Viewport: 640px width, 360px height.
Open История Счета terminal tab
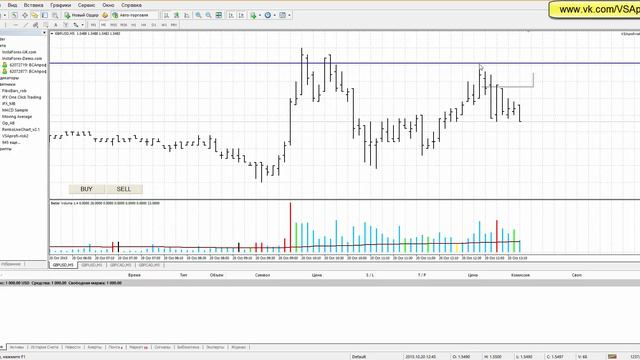pyautogui.click(x=45, y=347)
